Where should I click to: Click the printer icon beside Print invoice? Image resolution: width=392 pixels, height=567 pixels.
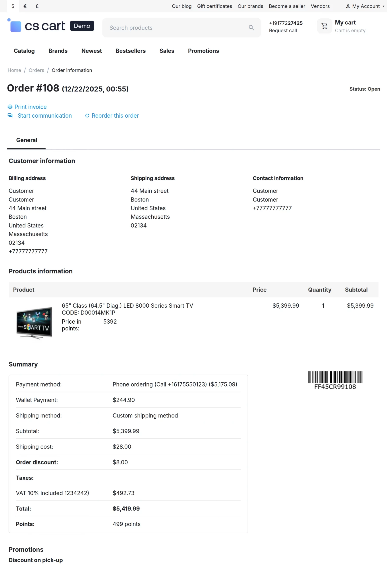(x=10, y=107)
